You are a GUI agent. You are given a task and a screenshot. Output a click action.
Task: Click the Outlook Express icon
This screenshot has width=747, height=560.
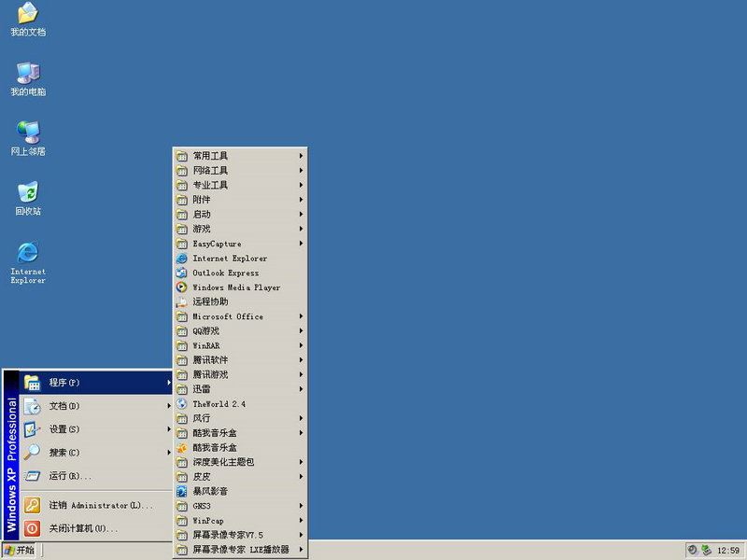[x=181, y=273]
